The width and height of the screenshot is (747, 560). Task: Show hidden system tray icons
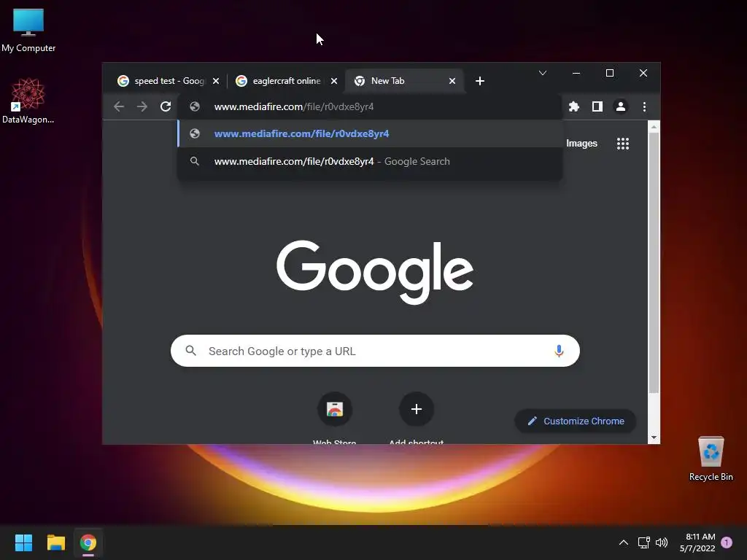[623, 542]
